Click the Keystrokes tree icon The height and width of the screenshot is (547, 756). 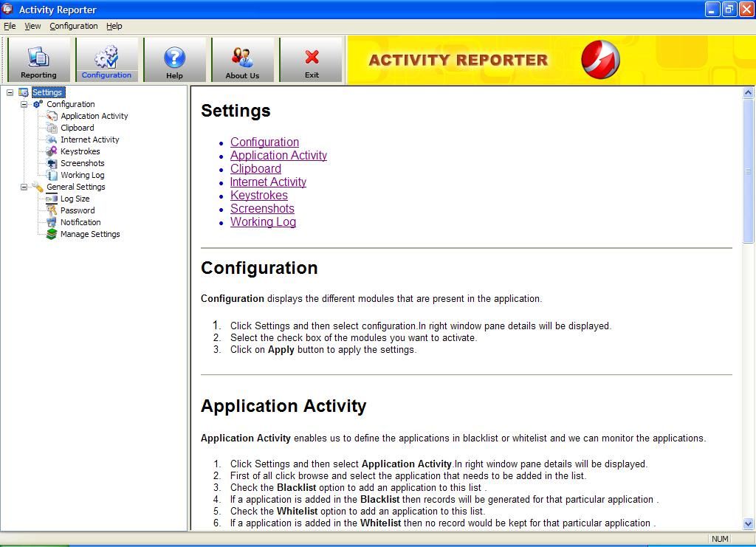(52, 151)
